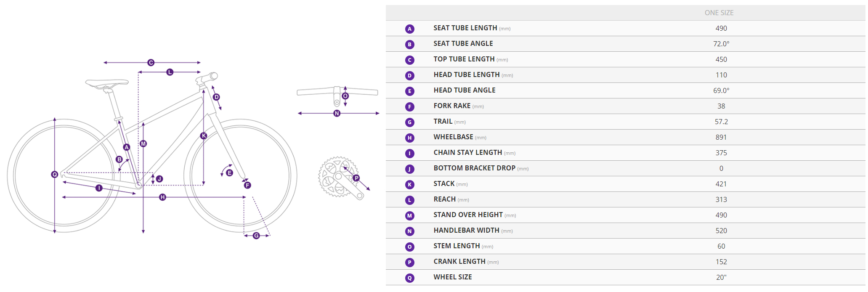Select the WHEELBASE row label

[453, 137]
